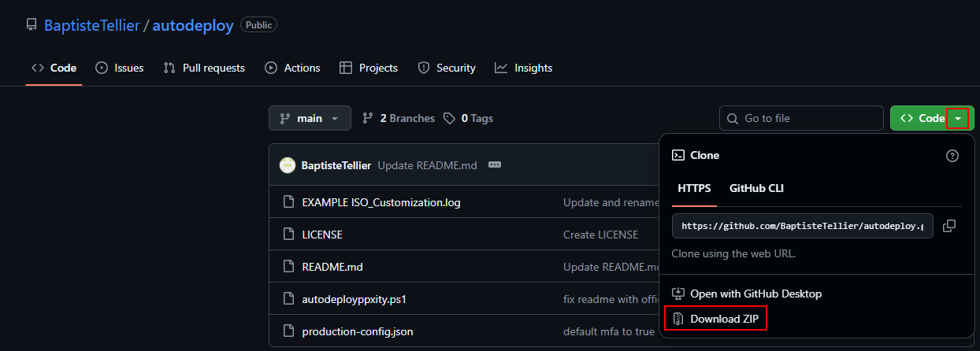The image size is (980, 351).
Task: Expand commit details with the ellipsis button
Action: [x=495, y=165]
